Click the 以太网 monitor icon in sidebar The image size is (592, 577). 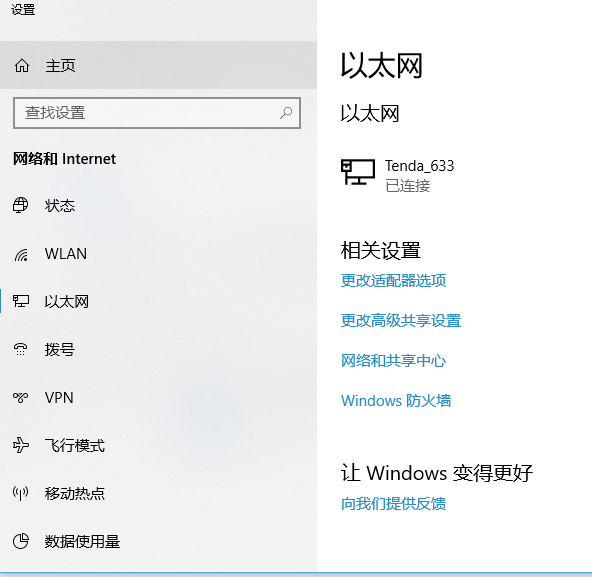[x=21, y=301]
